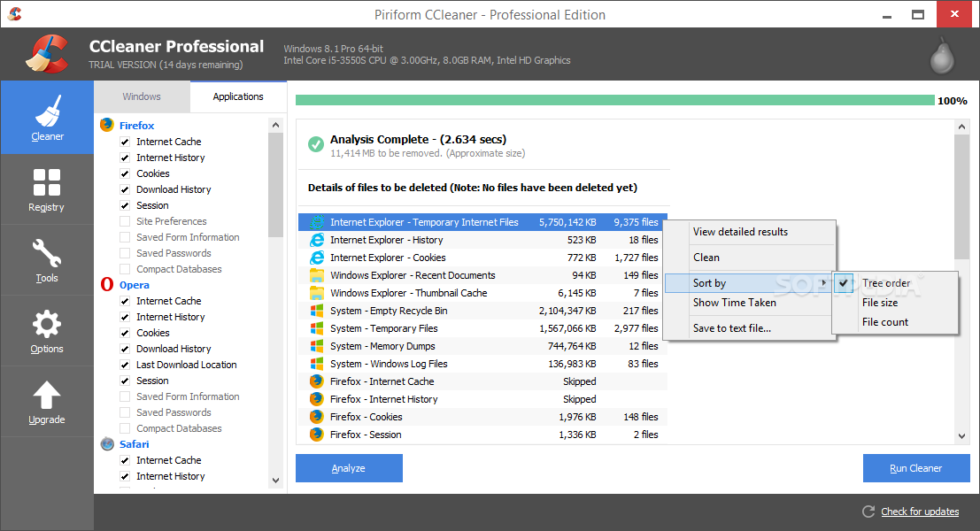Choose Show Time Taken menu entry
This screenshot has height=531, width=980.
(x=735, y=303)
